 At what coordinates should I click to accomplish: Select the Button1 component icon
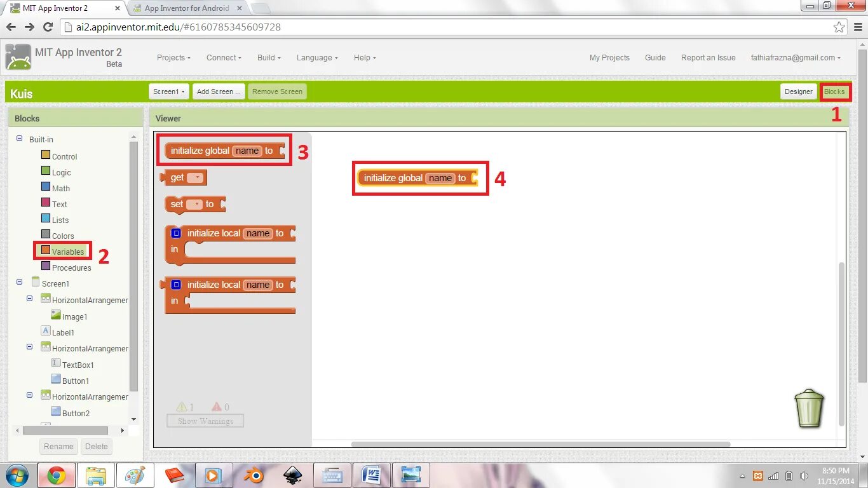[56, 379]
